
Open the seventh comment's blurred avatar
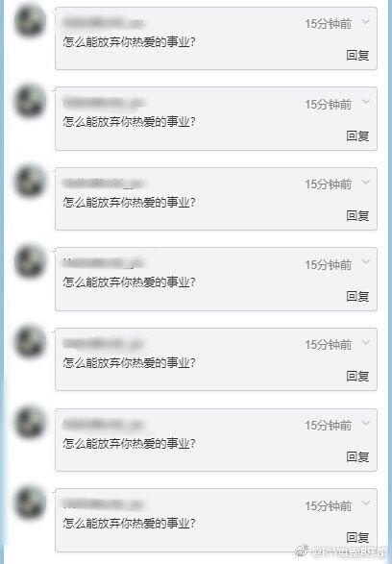[30, 503]
